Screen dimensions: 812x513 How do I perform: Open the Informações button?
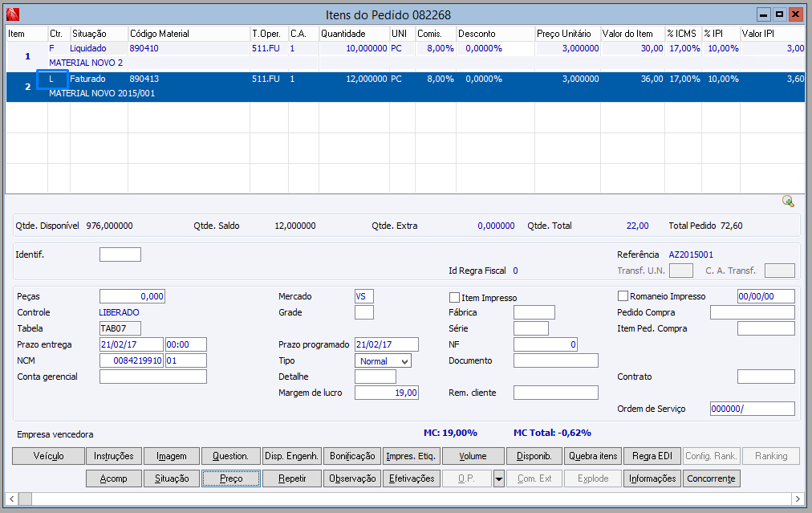[x=652, y=478]
